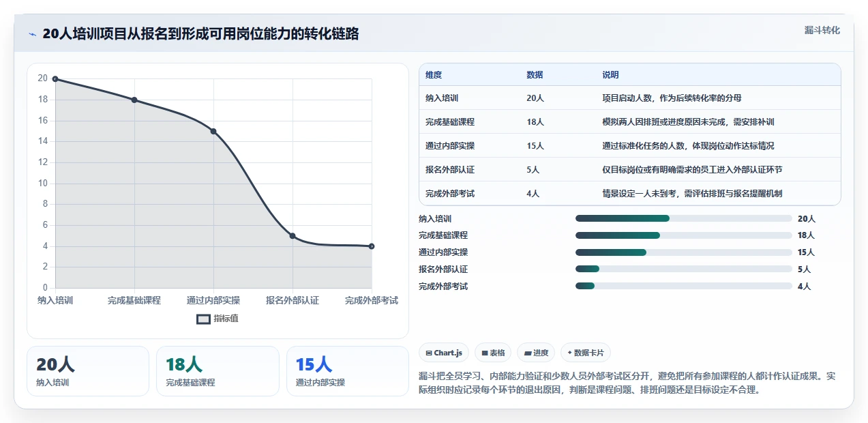868x423 pixels.
Task: Open the 15人 通过内部实操 data card
Action: pyautogui.click(x=348, y=371)
